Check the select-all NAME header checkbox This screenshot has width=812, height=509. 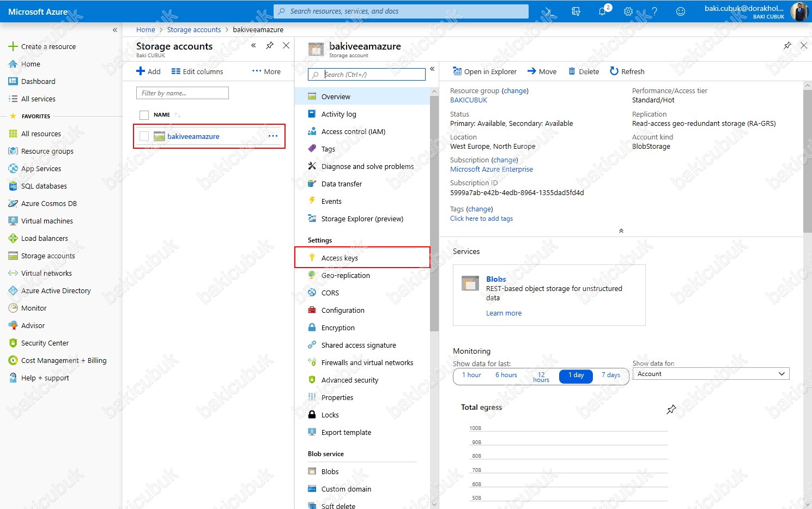point(144,115)
